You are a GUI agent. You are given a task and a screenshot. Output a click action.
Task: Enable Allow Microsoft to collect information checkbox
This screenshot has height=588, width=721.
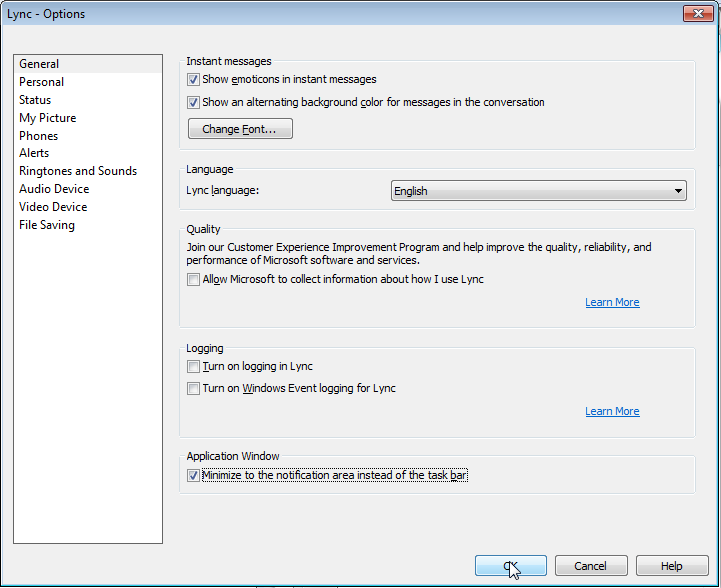pyautogui.click(x=193, y=279)
